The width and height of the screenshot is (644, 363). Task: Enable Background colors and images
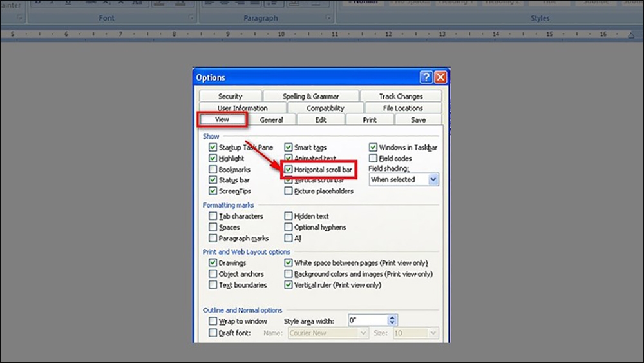[289, 274]
